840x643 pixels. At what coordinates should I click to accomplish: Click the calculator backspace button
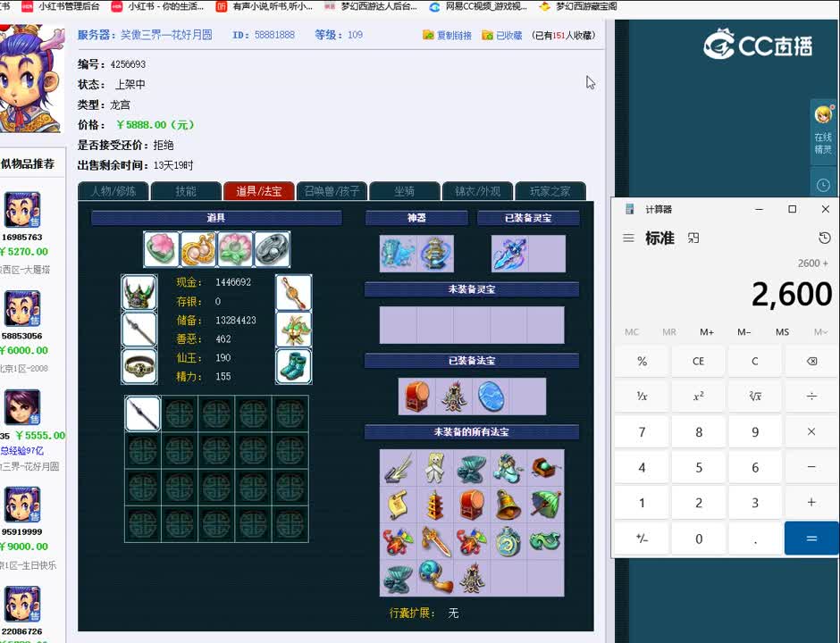click(x=811, y=362)
